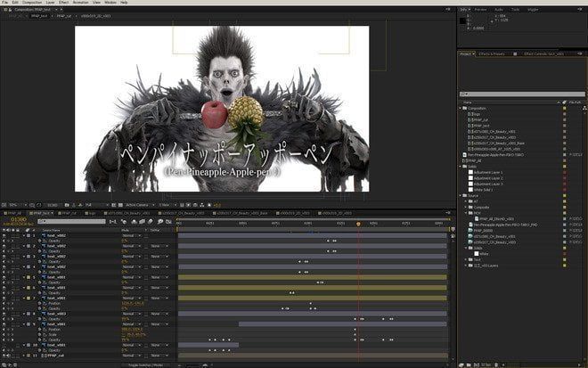Click the Show Snapshot icon in viewer bar
This screenshot has width=588, height=368.
pyautogui.click(x=73, y=205)
